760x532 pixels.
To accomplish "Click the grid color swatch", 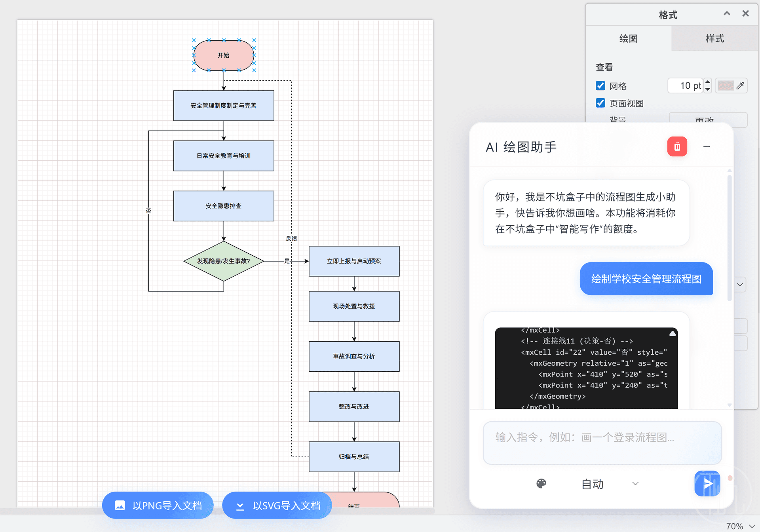I will [x=726, y=85].
